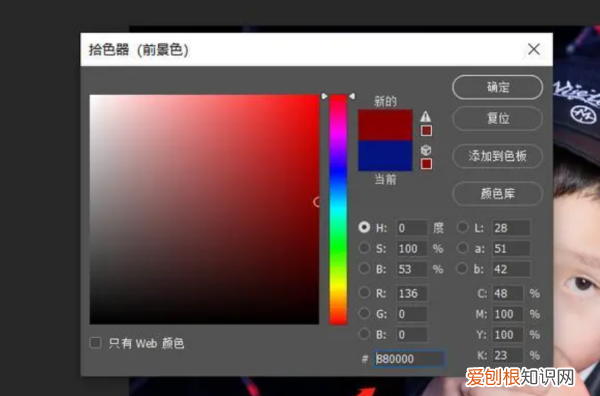Select the H hue radio button
Screen dimensions: 600x396
click(364, 227)
